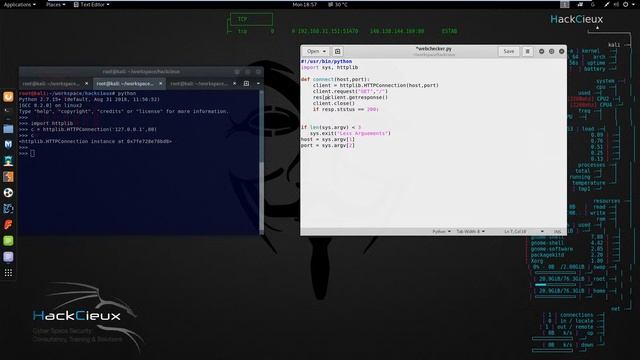The width and height of the screenshot is (640, 360).
Task: Click 'host = sys.argv[1]' line
Action: pos(327,139)
